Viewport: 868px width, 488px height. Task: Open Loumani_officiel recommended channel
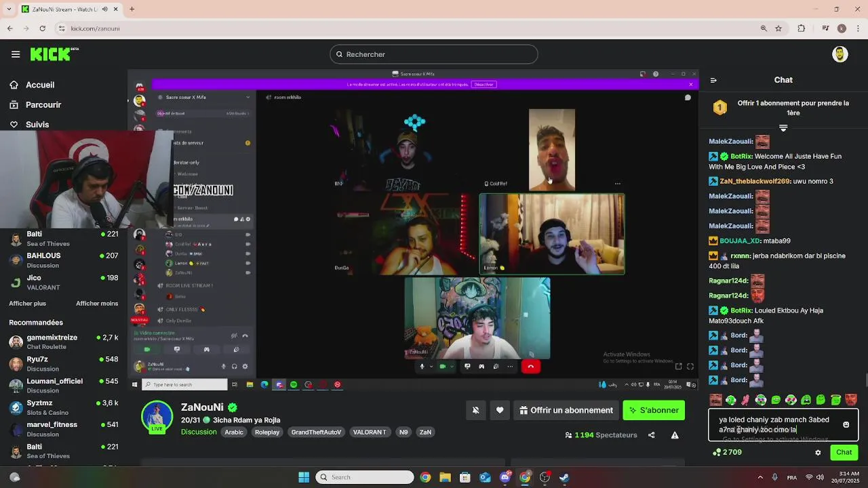point(64,385)
